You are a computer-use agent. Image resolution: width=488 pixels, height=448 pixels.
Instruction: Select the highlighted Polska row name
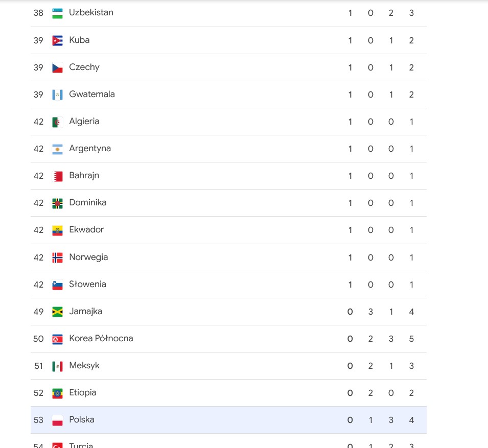click(x=82, y=419)
